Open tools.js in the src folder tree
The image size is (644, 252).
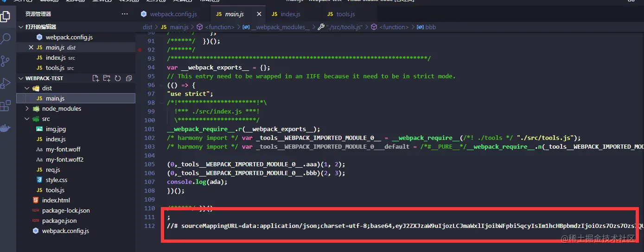coord(76,190)
